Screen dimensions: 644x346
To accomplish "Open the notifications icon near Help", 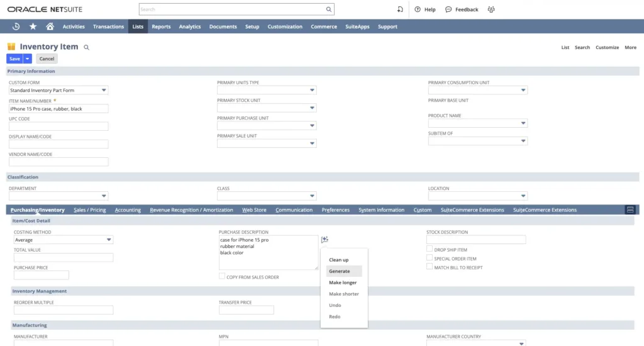I will [400, 9].
